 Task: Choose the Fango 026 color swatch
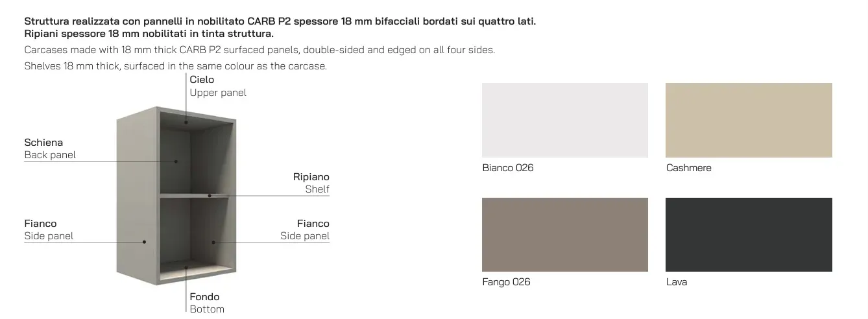pos(564,235)
